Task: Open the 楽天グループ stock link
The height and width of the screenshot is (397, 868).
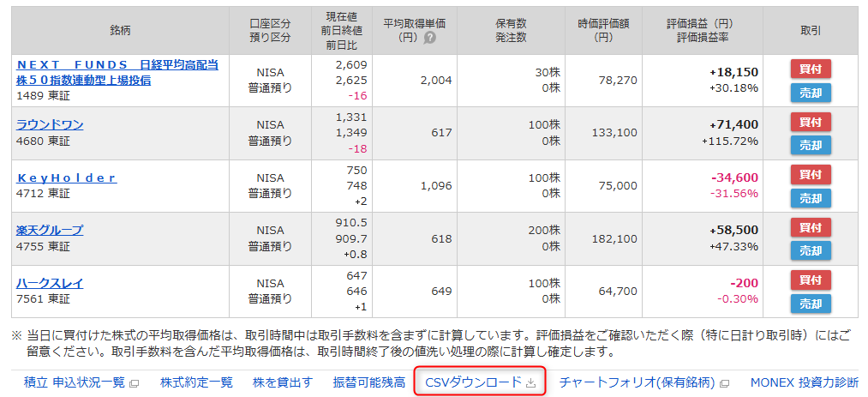Action: [50, 230]
